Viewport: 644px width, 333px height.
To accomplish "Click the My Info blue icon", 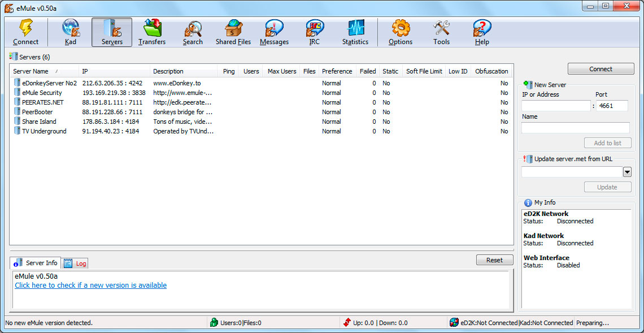I will click(528, 202).
